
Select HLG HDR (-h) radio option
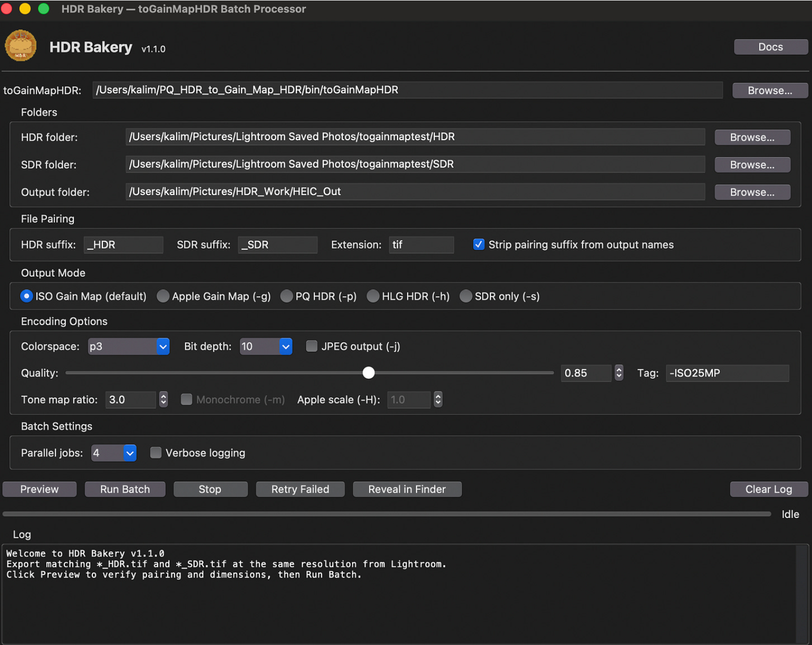[x=373, y=297]
